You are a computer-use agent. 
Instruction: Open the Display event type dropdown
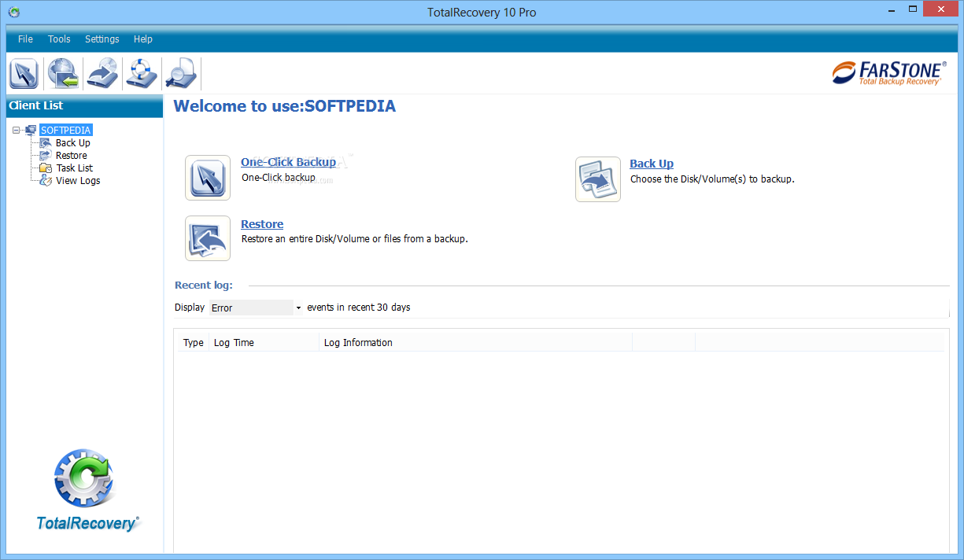(256, 308)
